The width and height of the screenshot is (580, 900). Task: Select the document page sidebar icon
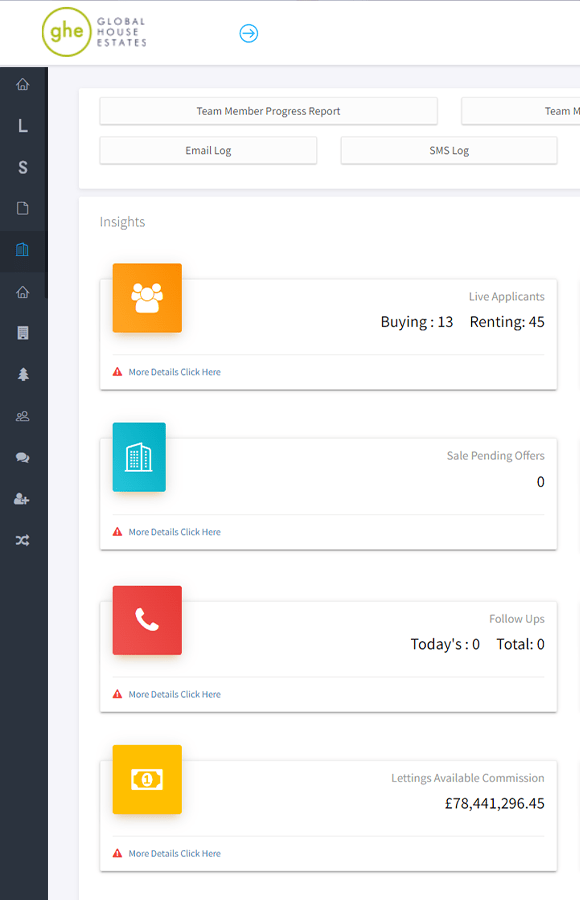[x=22, y=208]
